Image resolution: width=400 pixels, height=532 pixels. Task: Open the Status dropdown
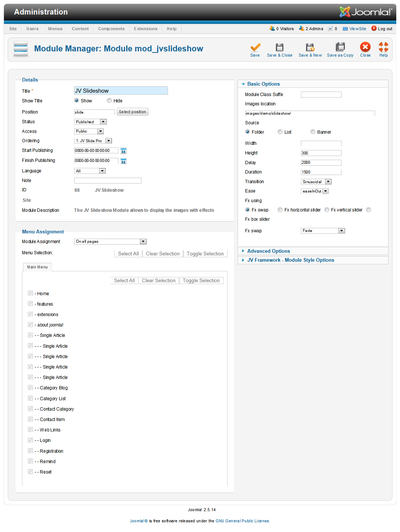91,122
